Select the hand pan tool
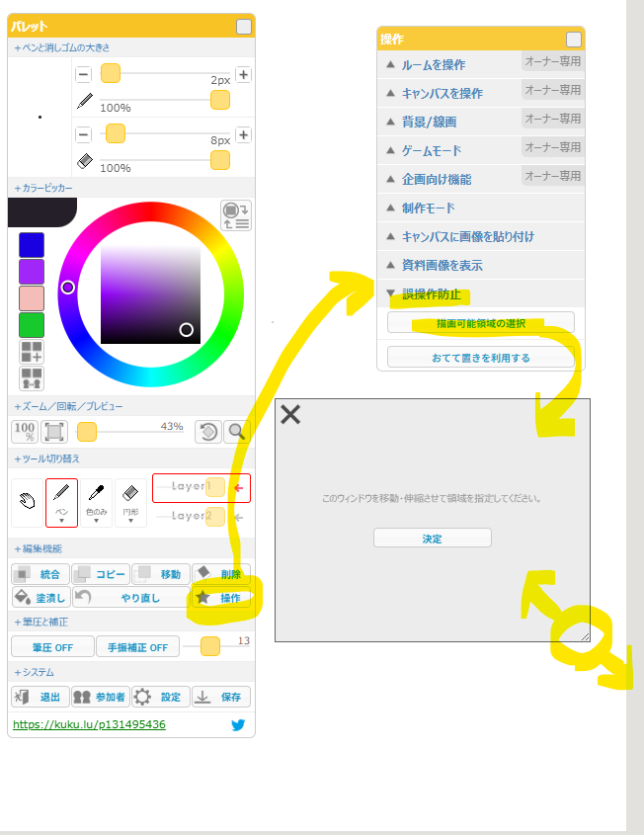The height and width of the screenshot is (835, 644). point(27,502)
